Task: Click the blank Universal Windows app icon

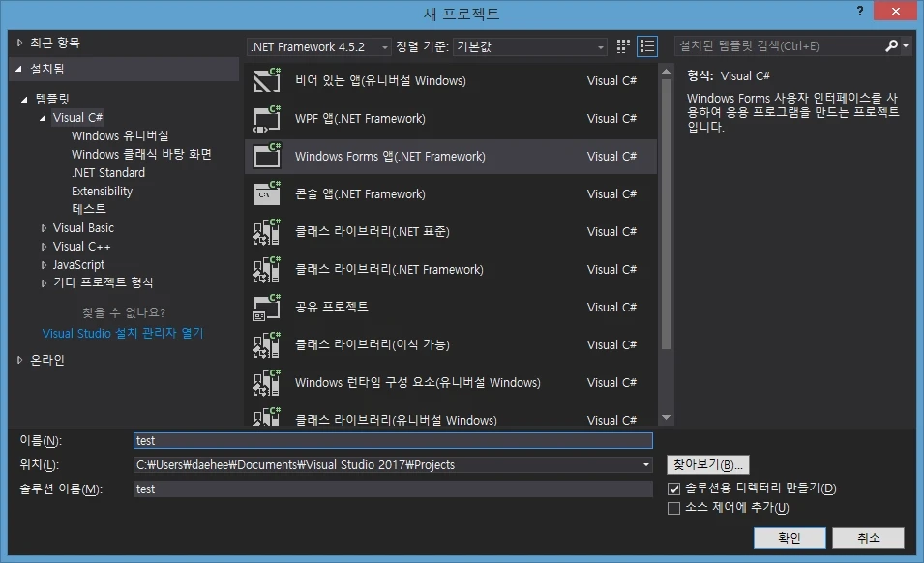Action: pyautogui.click(x=266, y=80)
